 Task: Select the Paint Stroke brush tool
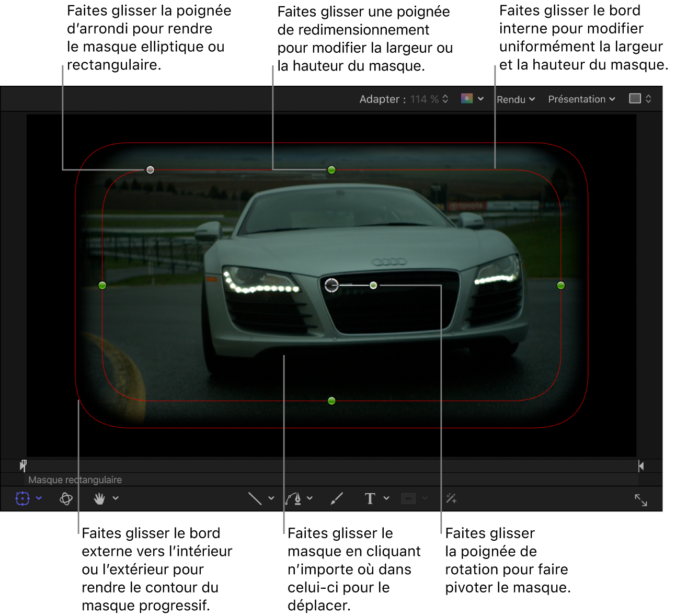tap(337, 498)
